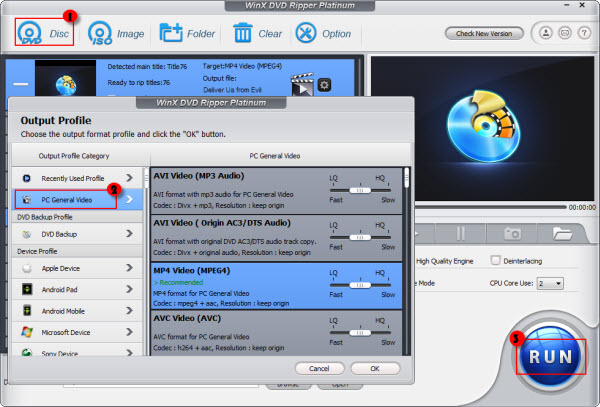Expand Microsoft Device chevron

point(130,332)
